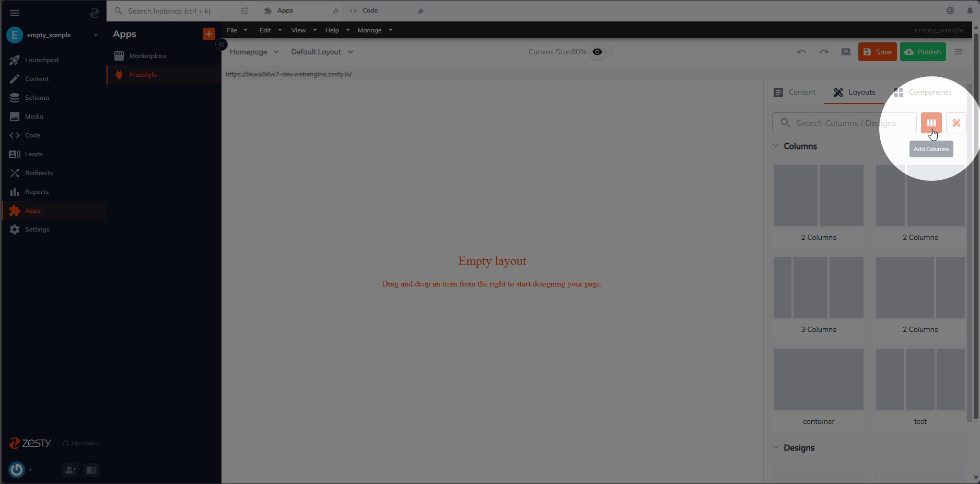Switch to the Components tab

pyautogui.click(x=923, y=93)
